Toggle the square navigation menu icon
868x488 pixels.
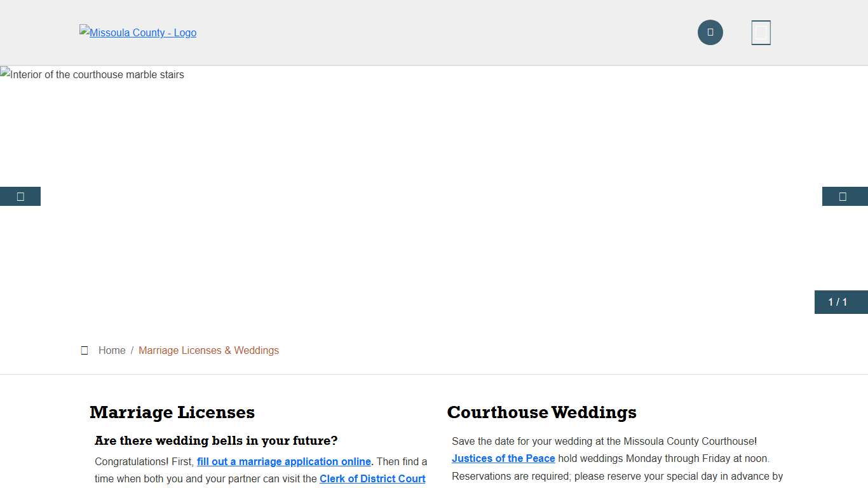[x=761, y=32]
